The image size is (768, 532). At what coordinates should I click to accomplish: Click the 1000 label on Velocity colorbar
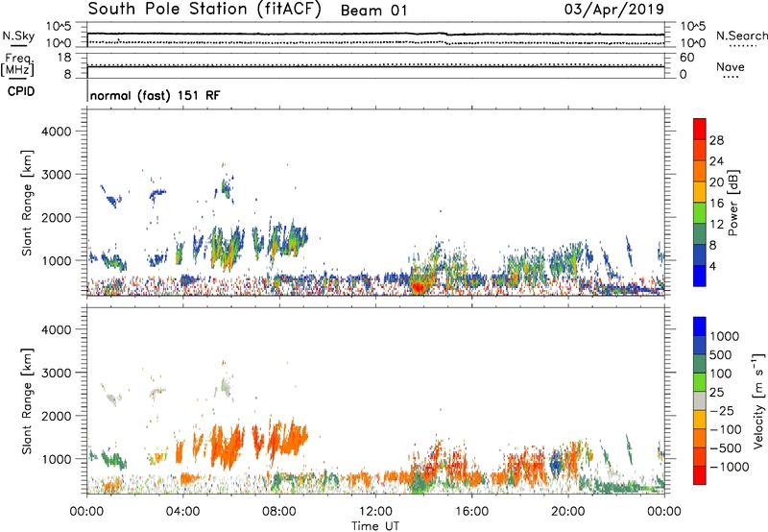[x=725, y=336]
